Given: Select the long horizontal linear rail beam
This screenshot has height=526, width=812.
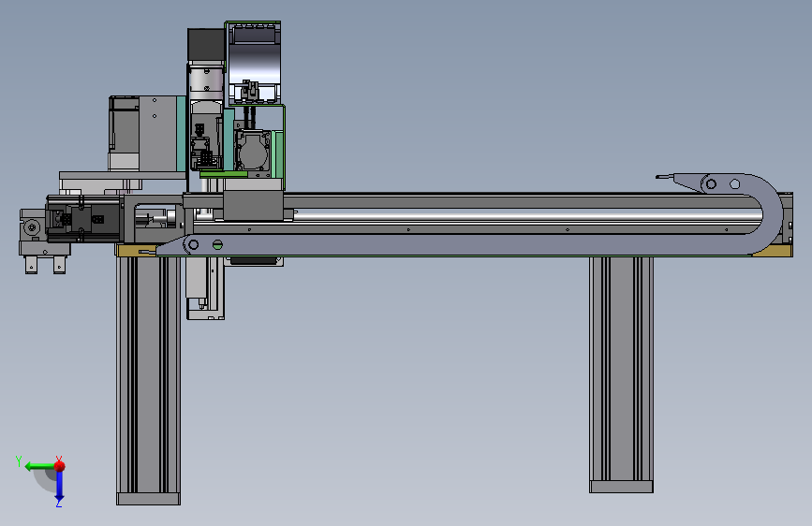Looking at the screenshot, I should coord(487,213).
